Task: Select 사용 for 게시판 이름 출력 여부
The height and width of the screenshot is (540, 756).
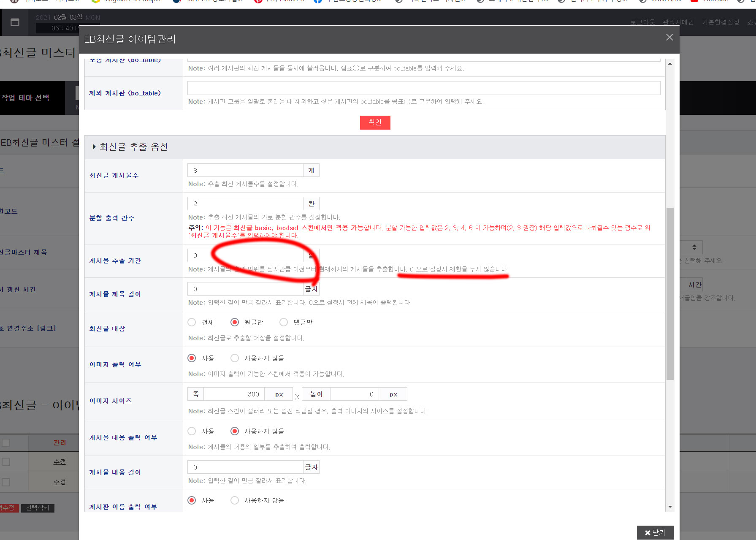Action: click(192, 500)
